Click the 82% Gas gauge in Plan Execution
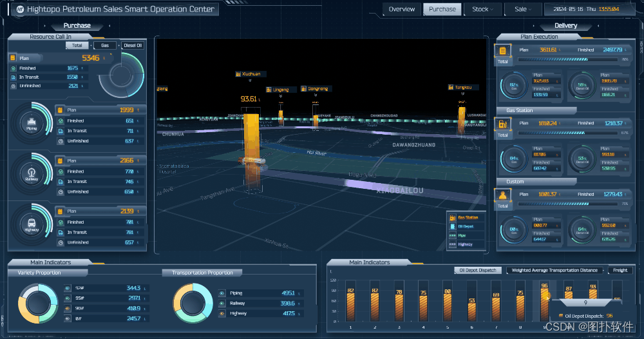This screenshot has width=644, height=339. [x=514, y=86]
